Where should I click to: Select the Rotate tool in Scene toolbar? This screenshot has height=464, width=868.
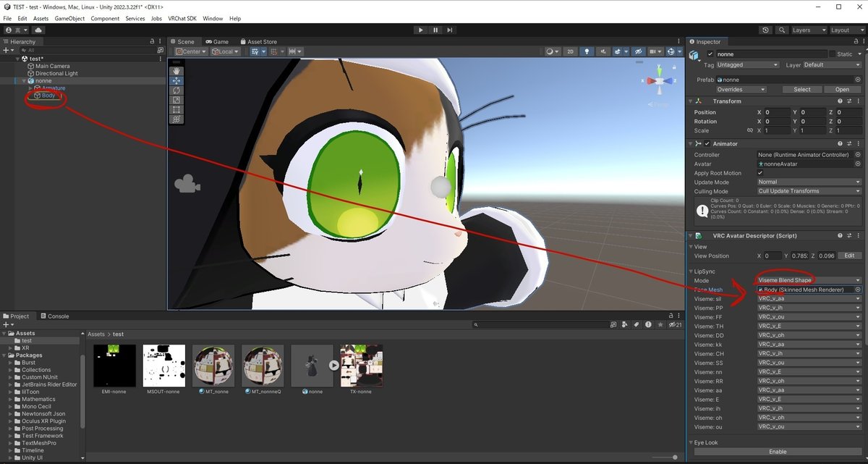(177, 90)
